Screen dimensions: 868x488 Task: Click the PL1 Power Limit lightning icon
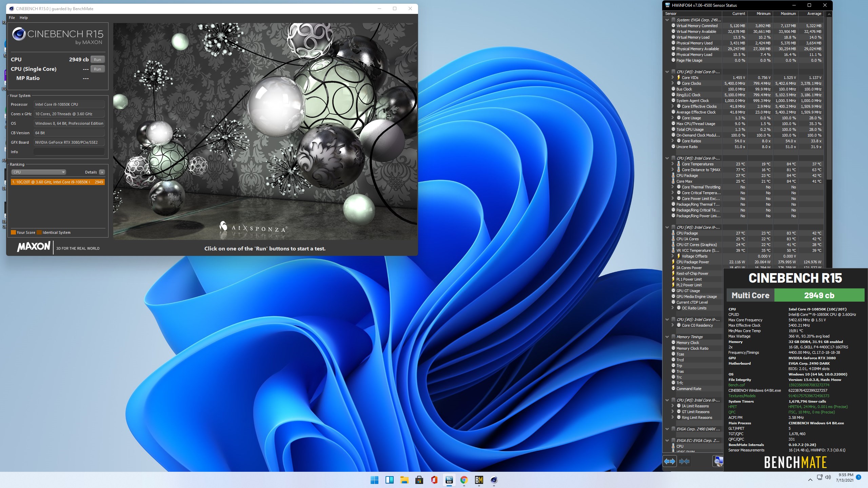tap(673, 279)
